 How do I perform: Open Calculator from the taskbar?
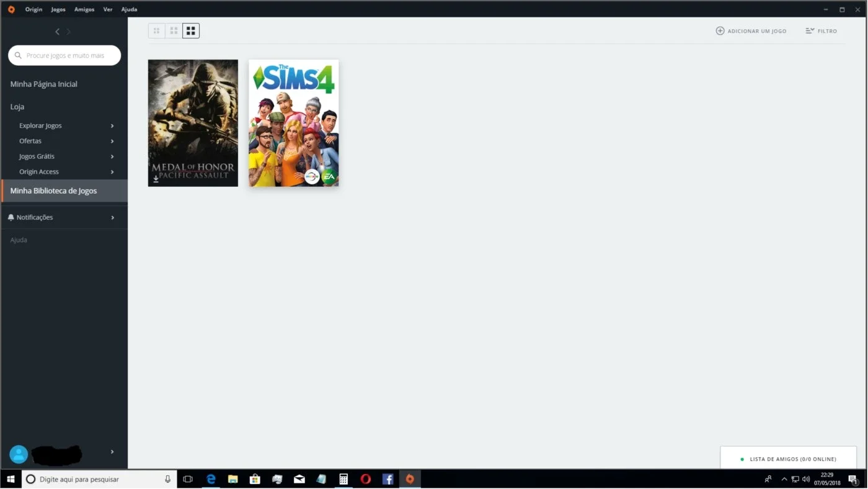tap(343, 479)
